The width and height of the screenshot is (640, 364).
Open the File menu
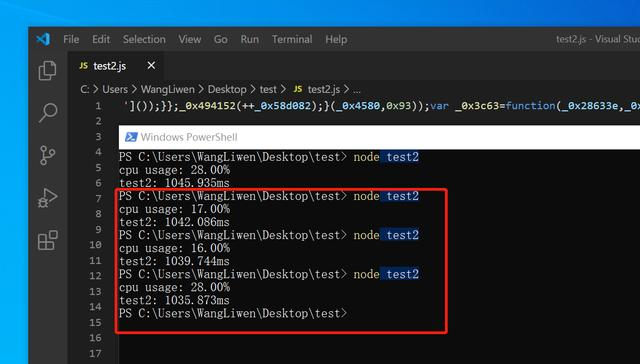[71, 40]
